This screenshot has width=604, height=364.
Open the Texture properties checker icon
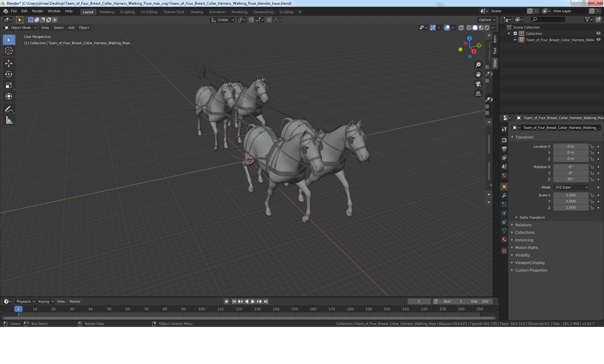[x=504, y=251]
